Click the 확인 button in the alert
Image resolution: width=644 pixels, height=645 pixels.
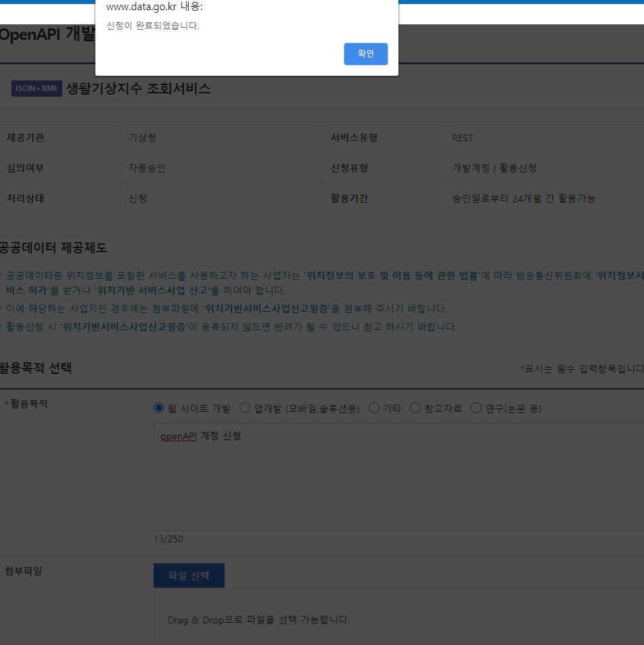click(365, 54)
